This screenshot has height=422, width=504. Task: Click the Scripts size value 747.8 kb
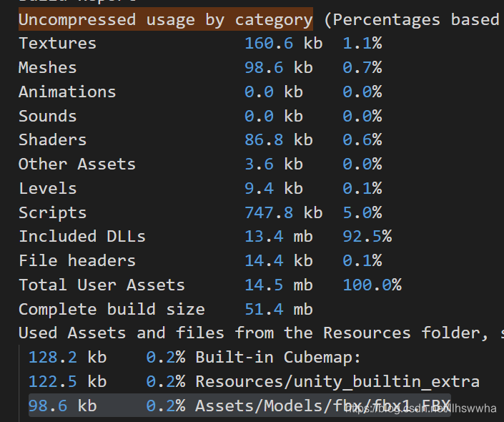click(283, 212)
